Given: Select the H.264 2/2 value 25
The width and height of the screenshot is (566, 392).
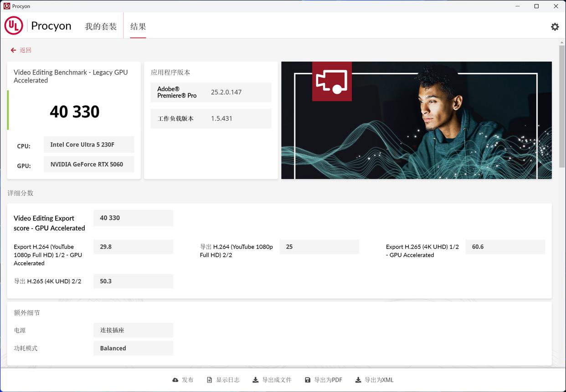Looking at the screenshot, I should point(319,247).
